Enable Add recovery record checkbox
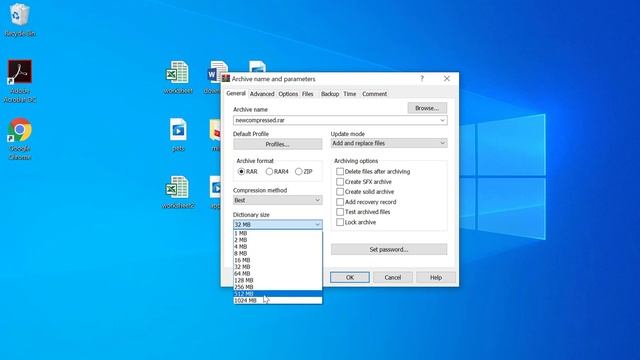 point(340,202)
